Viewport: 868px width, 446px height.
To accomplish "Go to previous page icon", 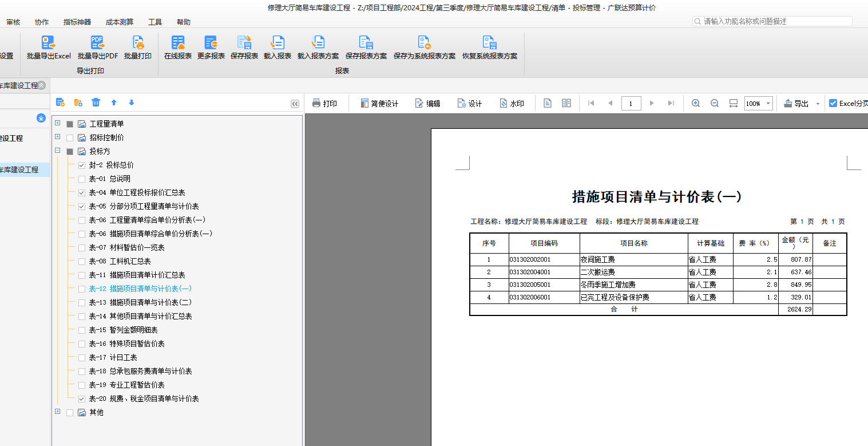I will (x=610, y=103).
